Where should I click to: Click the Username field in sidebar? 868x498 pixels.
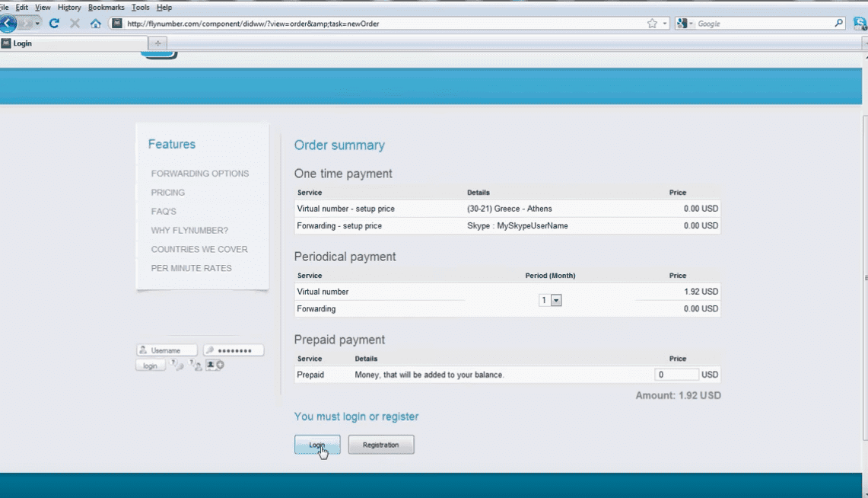coord(167,350)
